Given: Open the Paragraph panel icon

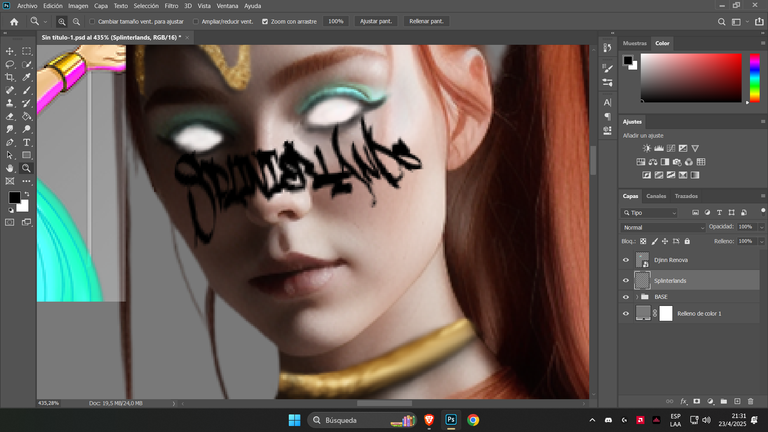Looking at the screenshot, I should click(x=607, y=116).
